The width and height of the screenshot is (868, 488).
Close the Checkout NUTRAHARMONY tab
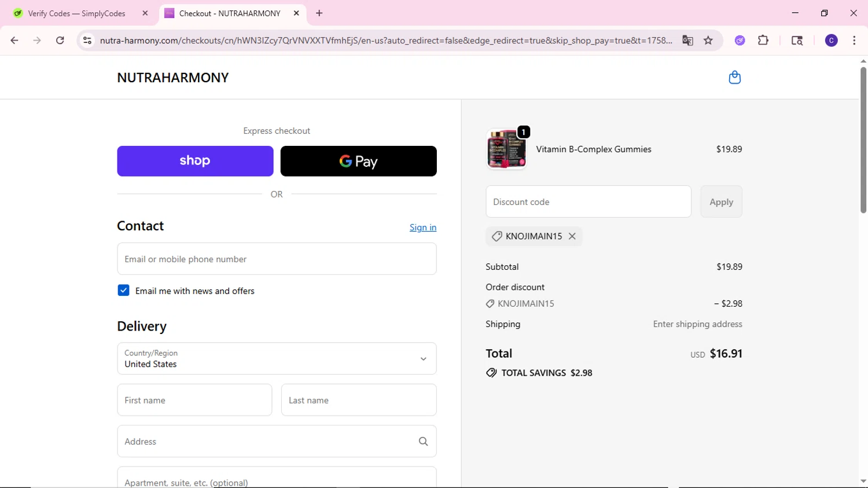pos(296,13)
